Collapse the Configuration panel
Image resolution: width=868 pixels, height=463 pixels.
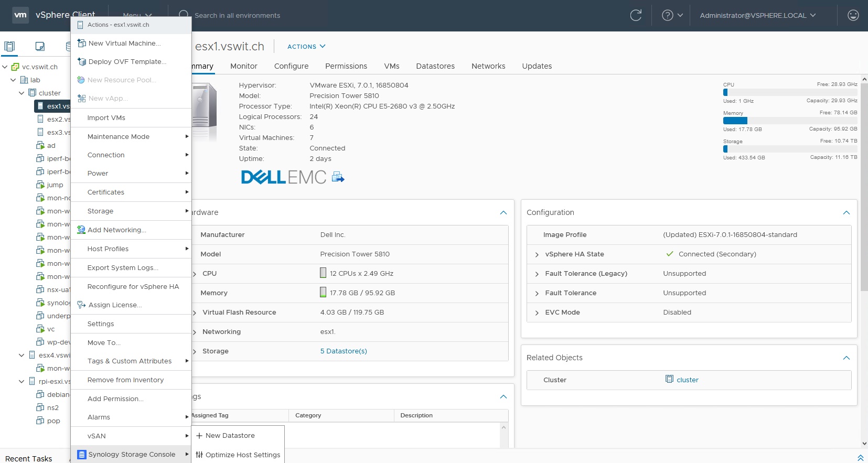[x=846, y=212]
